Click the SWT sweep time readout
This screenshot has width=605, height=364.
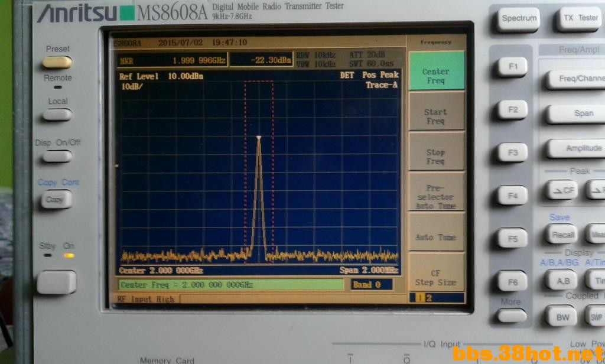coord(371,64)
